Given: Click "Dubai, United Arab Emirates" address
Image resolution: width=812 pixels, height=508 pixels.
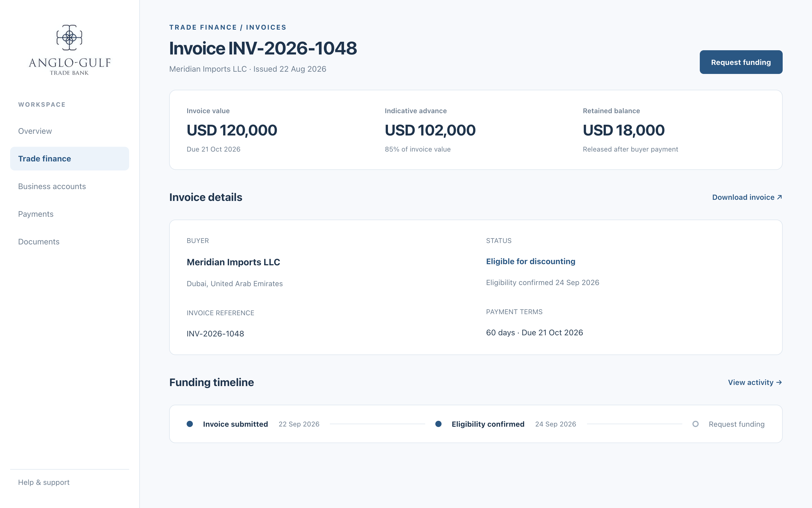Looking at the screenshot, I should pyautogui.click(x=235, y=284).
